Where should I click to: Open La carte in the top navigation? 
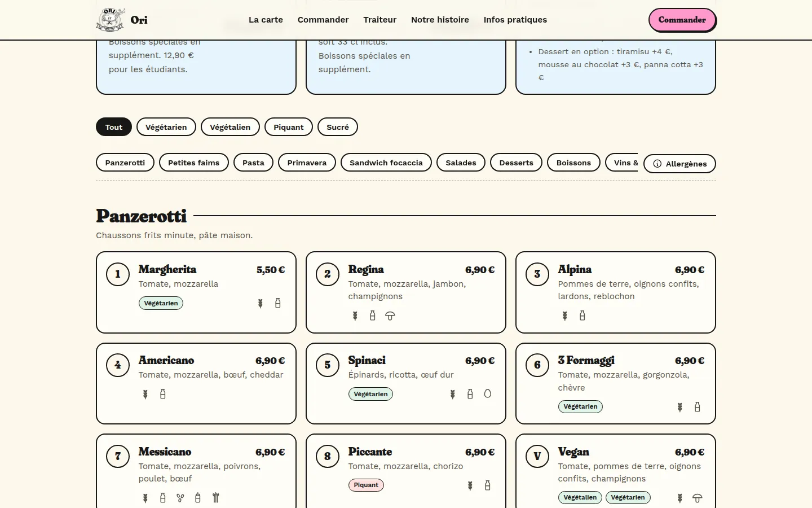pyautogui.click(x=266, y=20)
